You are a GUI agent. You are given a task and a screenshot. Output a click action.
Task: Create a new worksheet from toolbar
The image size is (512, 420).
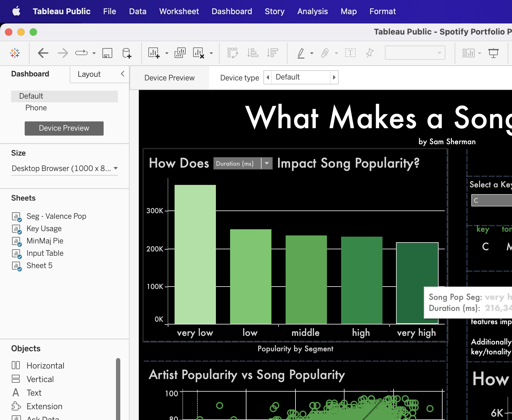[x=154, y=53]
